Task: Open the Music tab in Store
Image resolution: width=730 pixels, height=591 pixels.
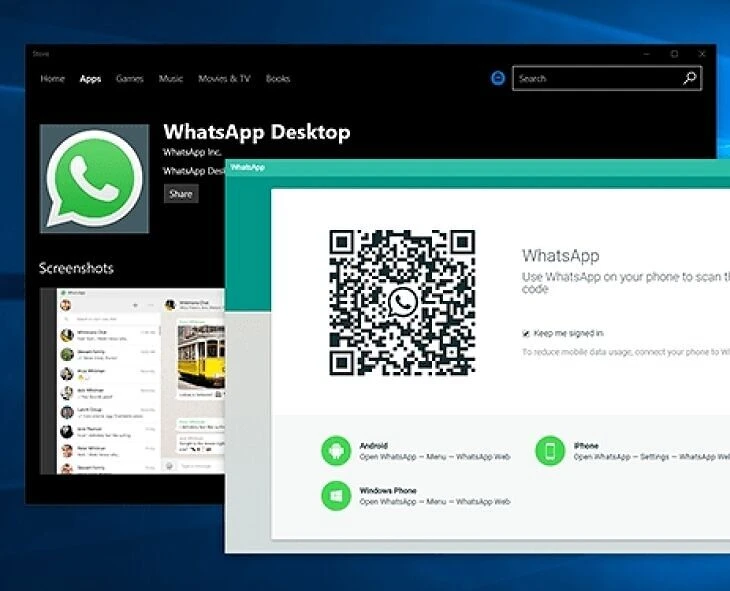Action: coord(171,79)
